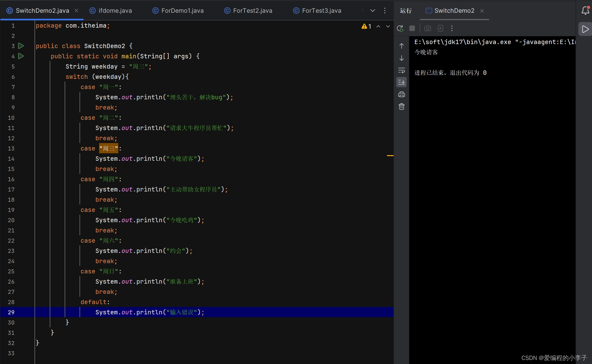Run class SwitchDemo2 from gutter at line 3

pos(21,46)
